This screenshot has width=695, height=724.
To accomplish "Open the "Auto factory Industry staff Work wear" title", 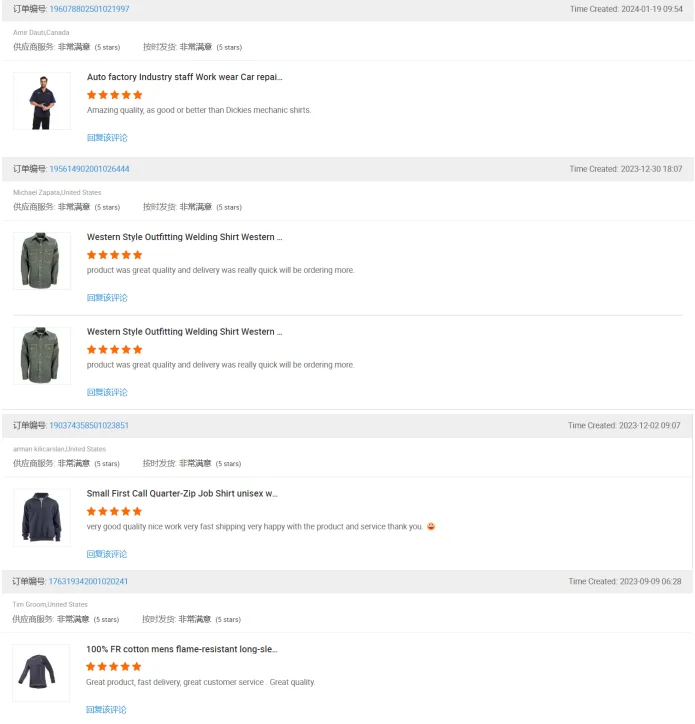I will [184, 77].
